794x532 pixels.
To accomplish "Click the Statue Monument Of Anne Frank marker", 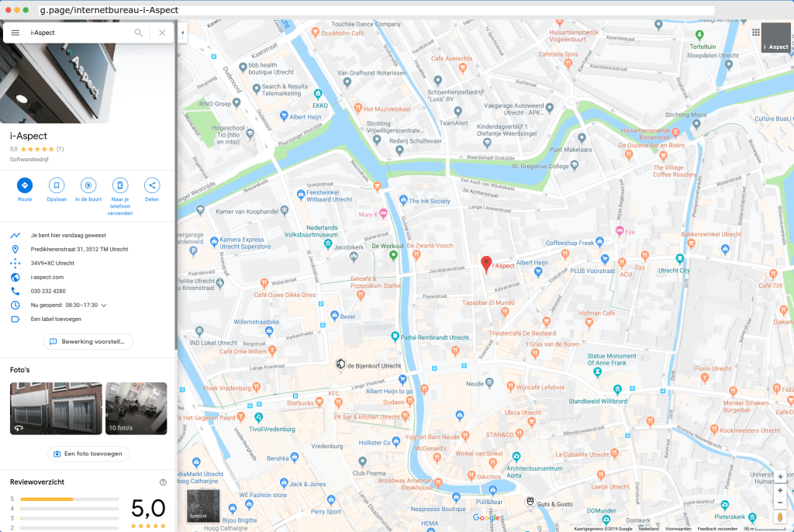I will pos(598,373).
